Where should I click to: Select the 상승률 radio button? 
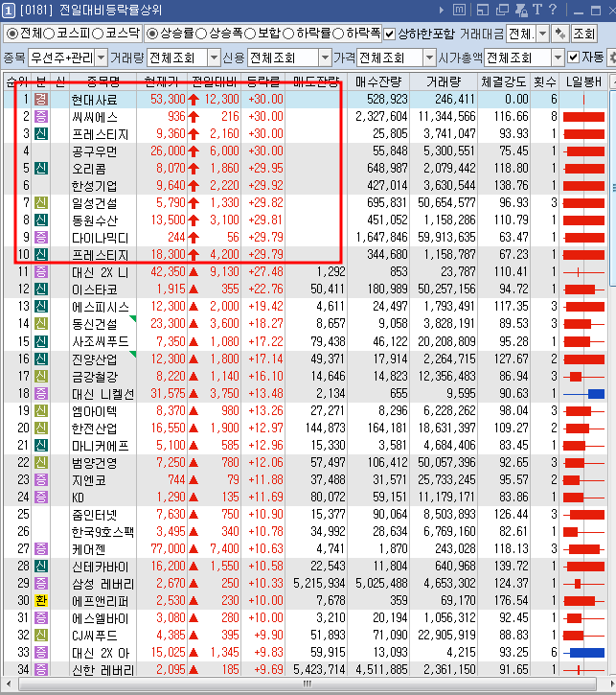(152, 34)
